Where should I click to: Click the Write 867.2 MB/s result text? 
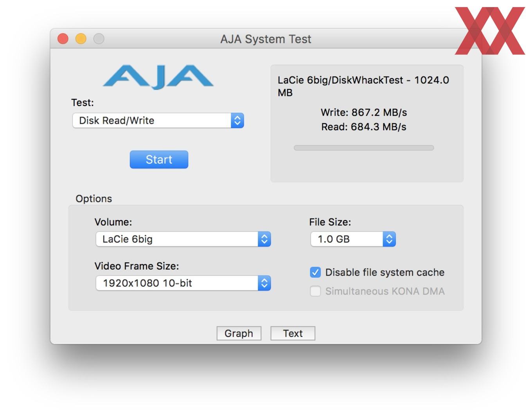pos(364,113)
